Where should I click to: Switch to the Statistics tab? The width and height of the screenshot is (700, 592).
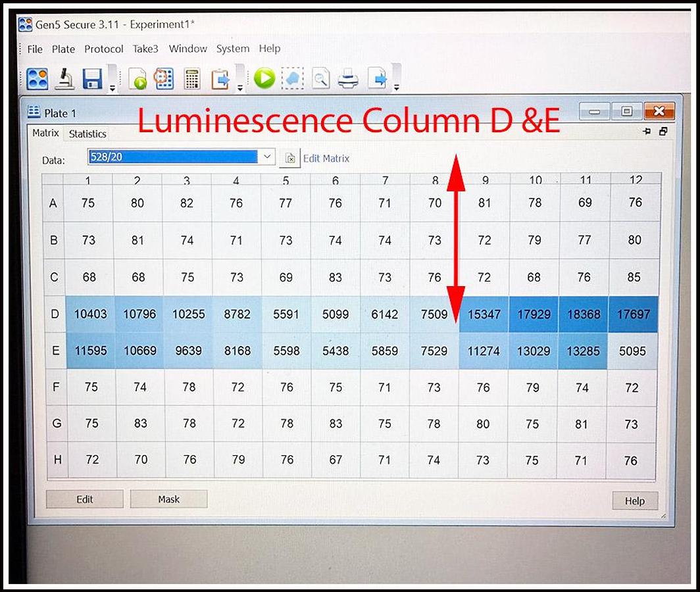click(x=87, y=134)
